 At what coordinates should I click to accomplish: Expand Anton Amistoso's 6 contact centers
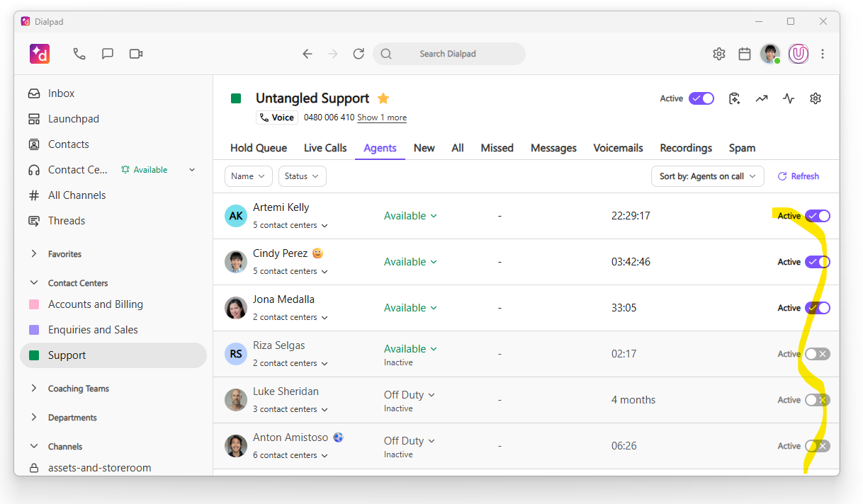(291, 455)
